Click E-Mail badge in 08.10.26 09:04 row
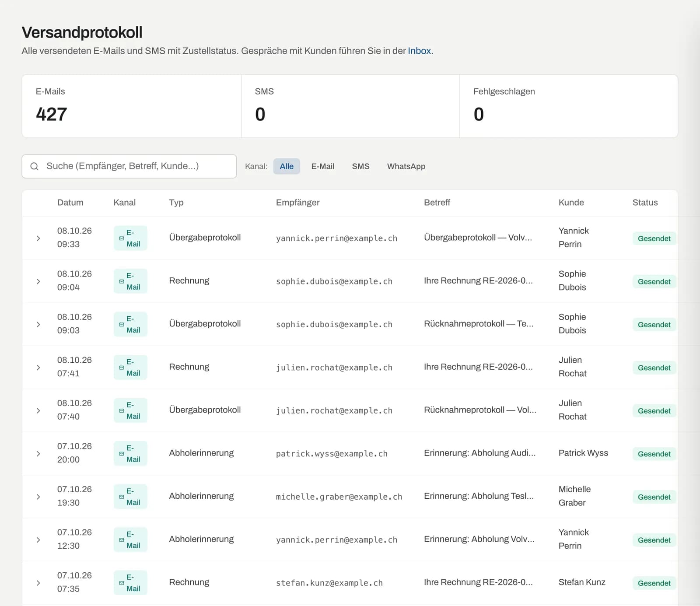The height and width of the screenshot is (606, 700). [130, 281]
